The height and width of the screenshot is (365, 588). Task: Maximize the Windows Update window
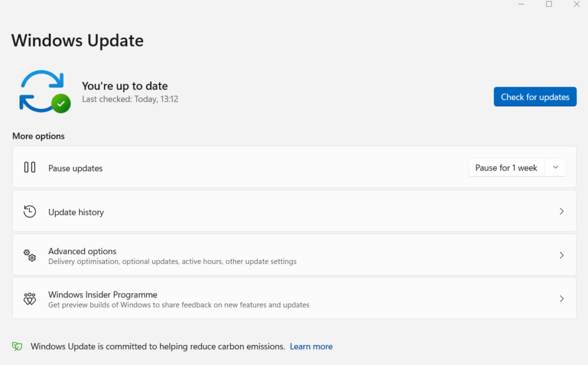549,5
